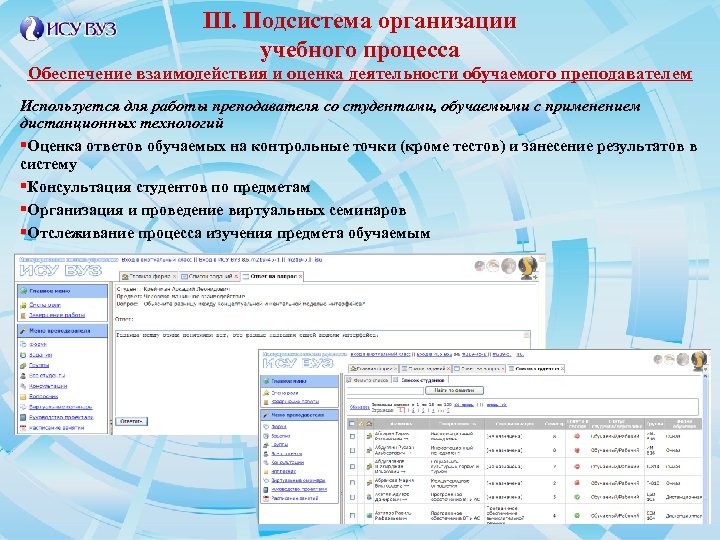720x540 pixels.
Task: Open Главное меню icon in left window
Action: [23, 291]
